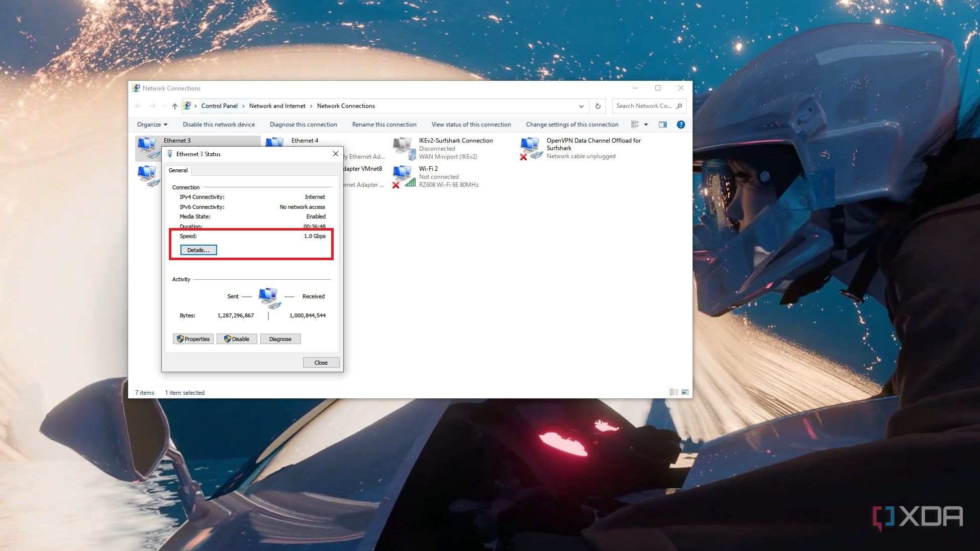The width and height of the screenshot is (980, 551).
Task: Click the Disable button in status dialog
Action: coord(237,339)
